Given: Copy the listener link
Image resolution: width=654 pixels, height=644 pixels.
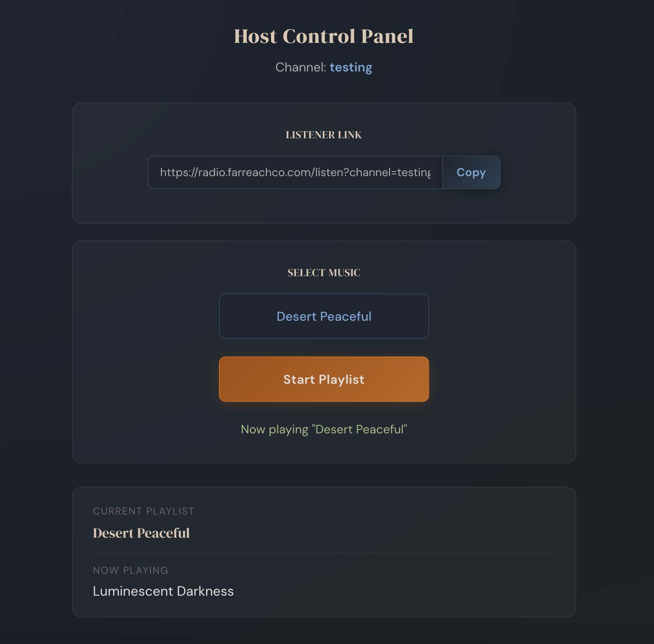Looking at the screenshot, I should click(x=471, y=172).
